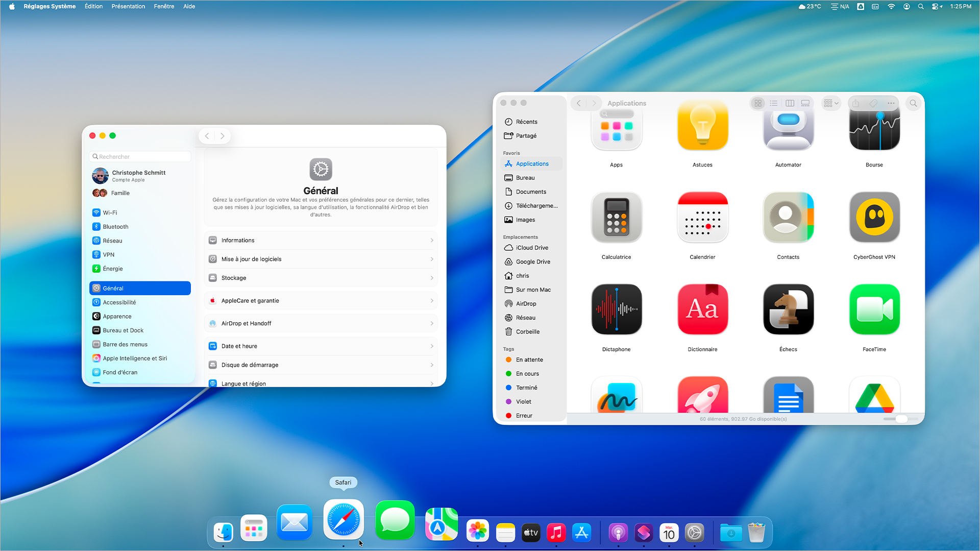The height and width of the screenshot is (551, 980).
Task: Open the Finder grouping options dropdown
Action: [831, 103]
